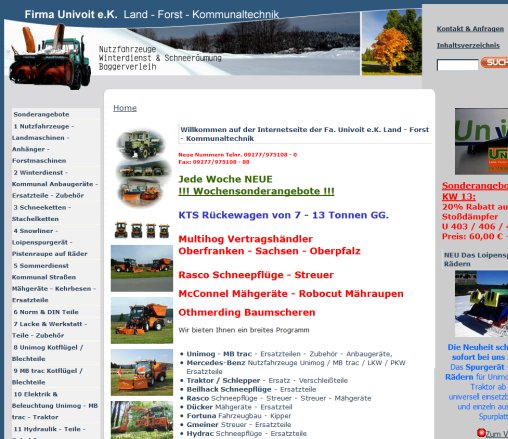The image size is (508, 439).
Task: Click the photo of two Multihogs on a road
Action: pos(142,268)
